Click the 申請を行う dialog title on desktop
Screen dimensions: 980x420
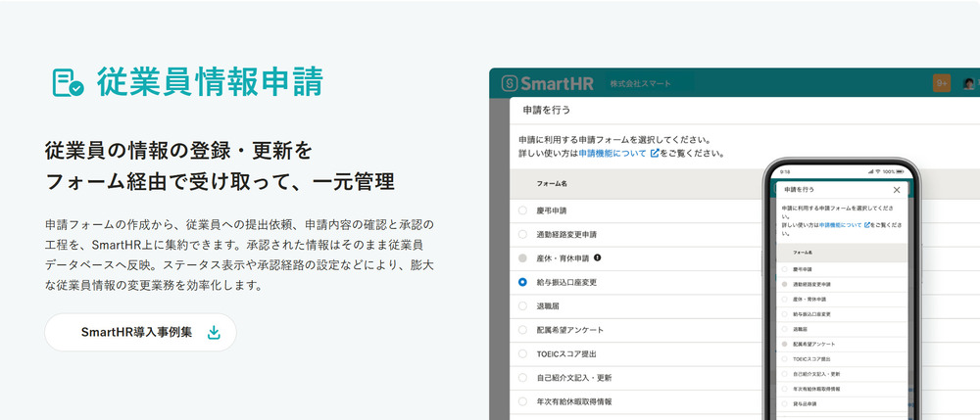(545, 111)
